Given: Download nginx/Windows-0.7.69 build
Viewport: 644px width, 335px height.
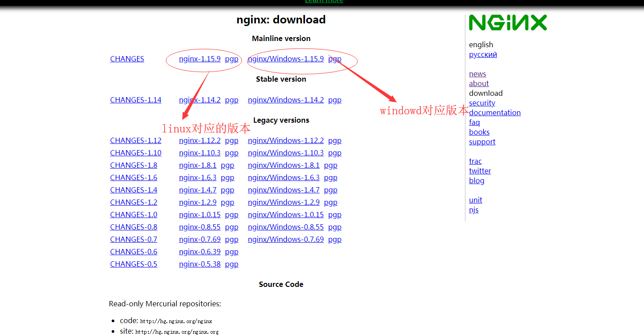Looking at the screenshot, I should tap(286, 239).
